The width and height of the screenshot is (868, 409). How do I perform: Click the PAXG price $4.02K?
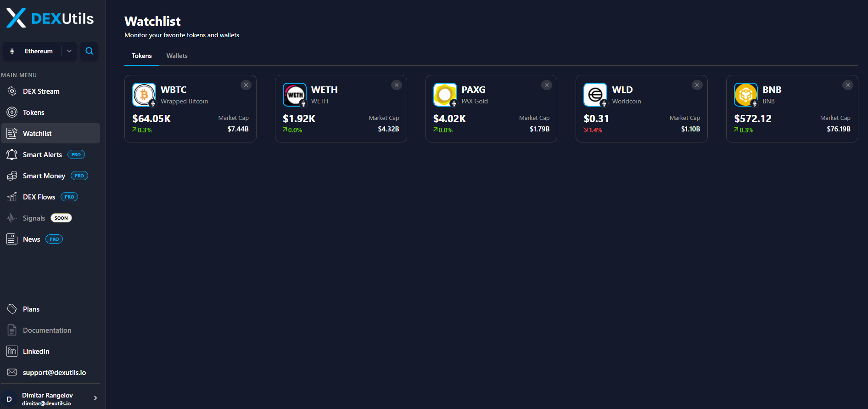tap(449, 119)
